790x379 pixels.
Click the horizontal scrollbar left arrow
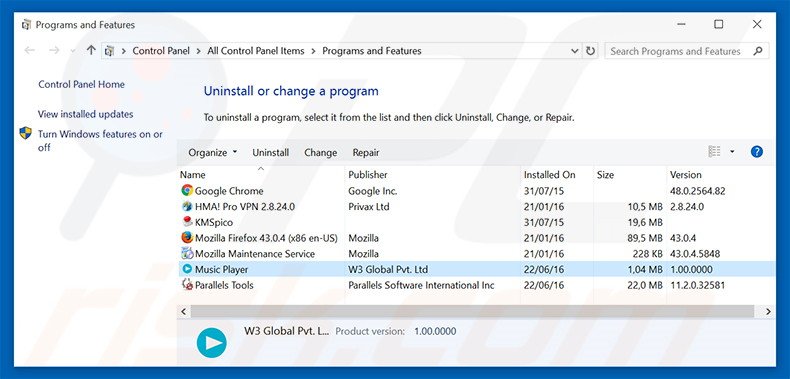tap(183, 311)
